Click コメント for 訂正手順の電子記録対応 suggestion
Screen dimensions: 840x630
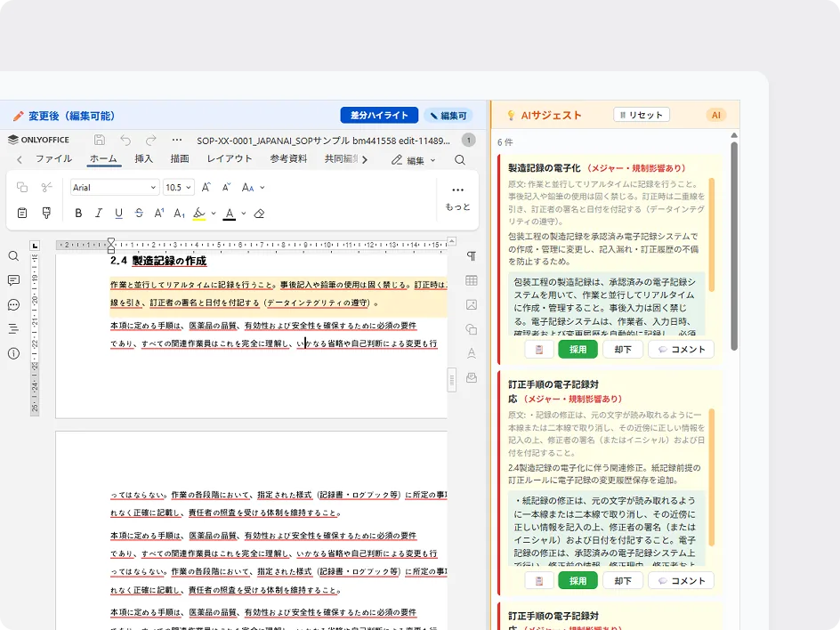pos(681,581)
